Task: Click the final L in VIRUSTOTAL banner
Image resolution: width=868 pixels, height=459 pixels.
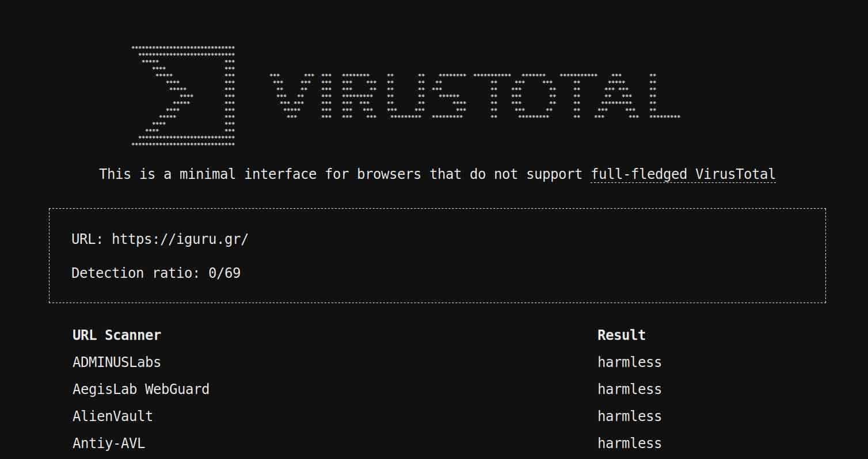Action: [665, 96]
